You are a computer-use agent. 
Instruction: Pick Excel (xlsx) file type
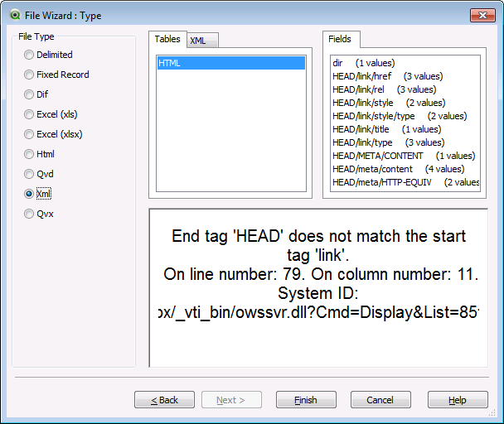click(53, 134)
